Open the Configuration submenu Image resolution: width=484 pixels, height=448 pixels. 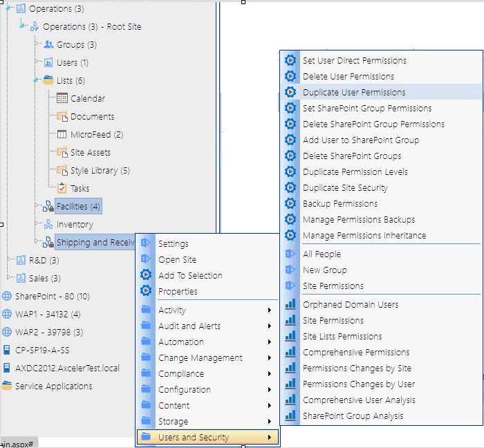click(207, 389)
